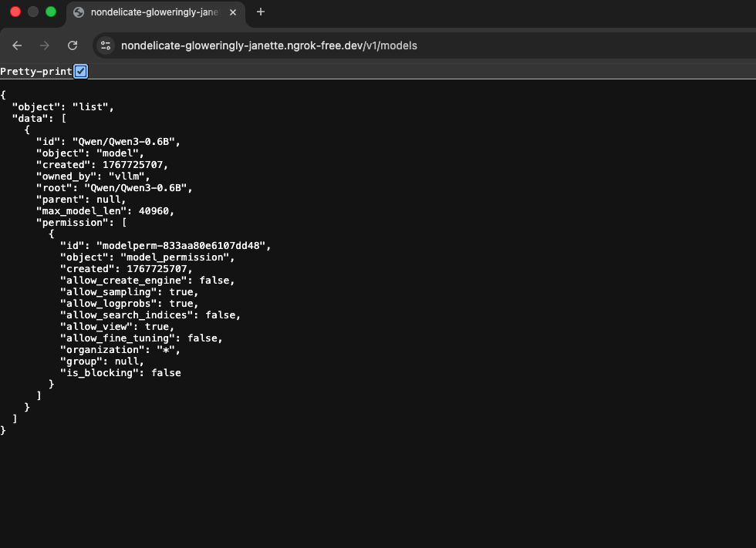Minimize the window with the yellow button
Screen dimensions: 756x548
point(32,12)
